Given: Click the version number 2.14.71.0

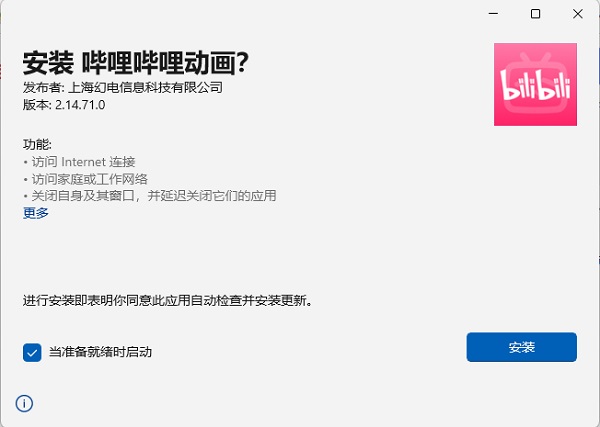Looking at the screenshot, I should click(80, 105).
